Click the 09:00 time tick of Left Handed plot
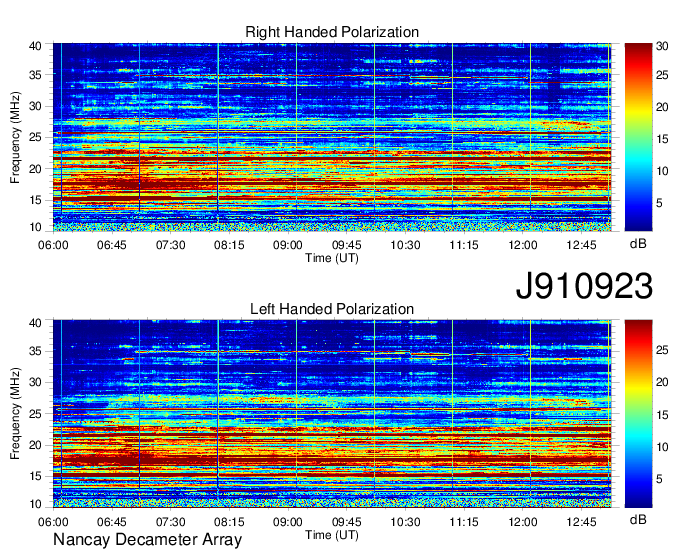The height and width of the screenshot is (552, 680). [x=288, y=522]
